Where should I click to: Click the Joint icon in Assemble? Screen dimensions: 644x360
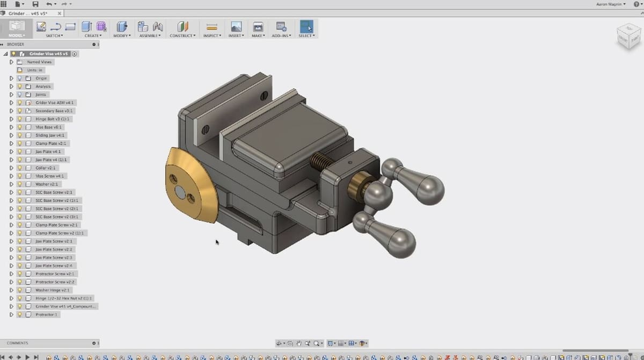[158, 26]
